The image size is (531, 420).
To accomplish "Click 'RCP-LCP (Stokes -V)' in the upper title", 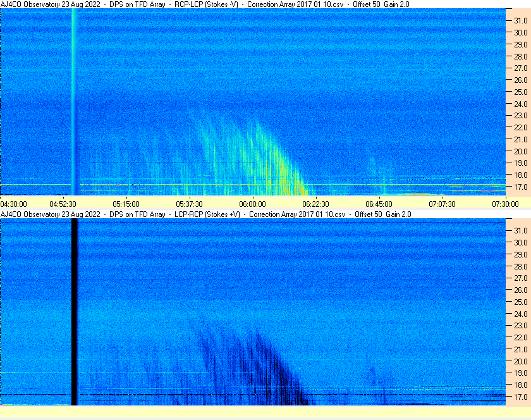I will pyautogui.click(x=206, y=4).
